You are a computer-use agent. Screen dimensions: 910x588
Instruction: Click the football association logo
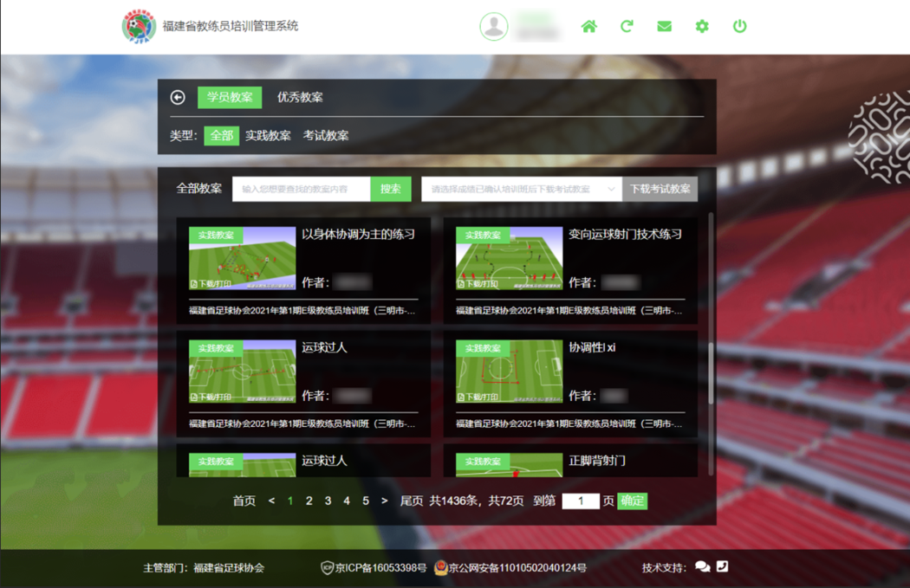[x=139, y=26]
